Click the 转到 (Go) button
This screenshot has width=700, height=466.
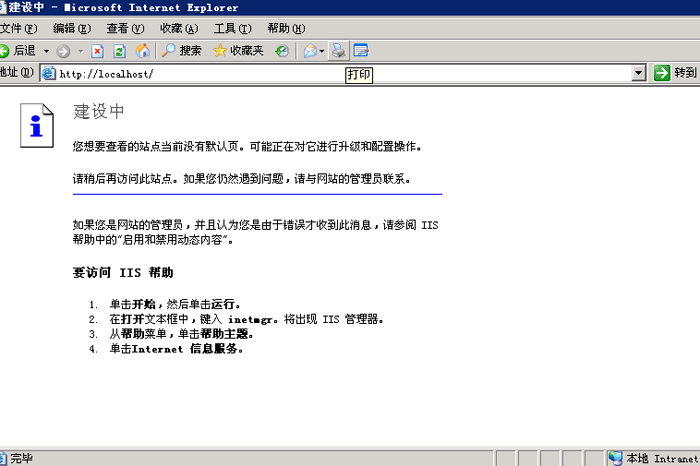click(x=675, y=73)
